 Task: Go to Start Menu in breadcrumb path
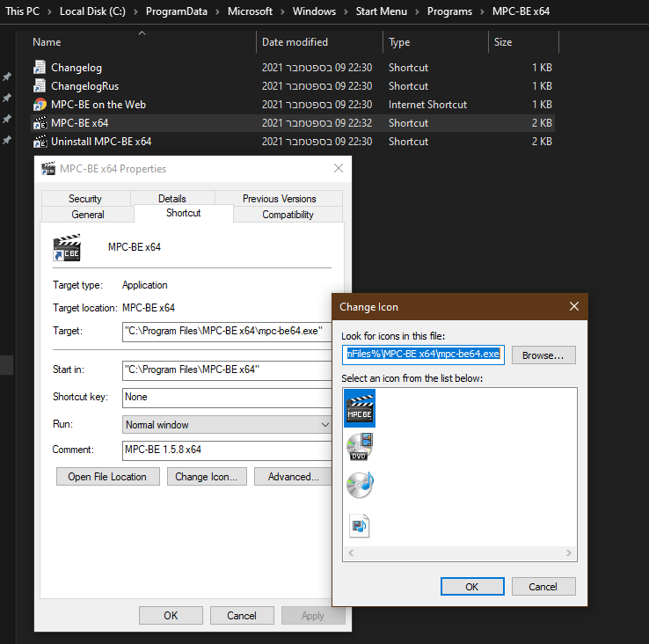pos(381,11)
